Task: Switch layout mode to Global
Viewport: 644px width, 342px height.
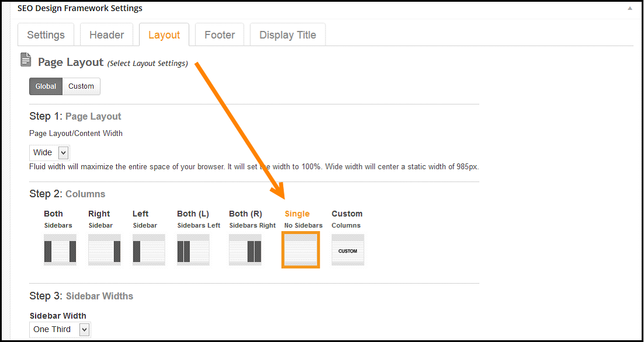Action: tap(46, 86)
